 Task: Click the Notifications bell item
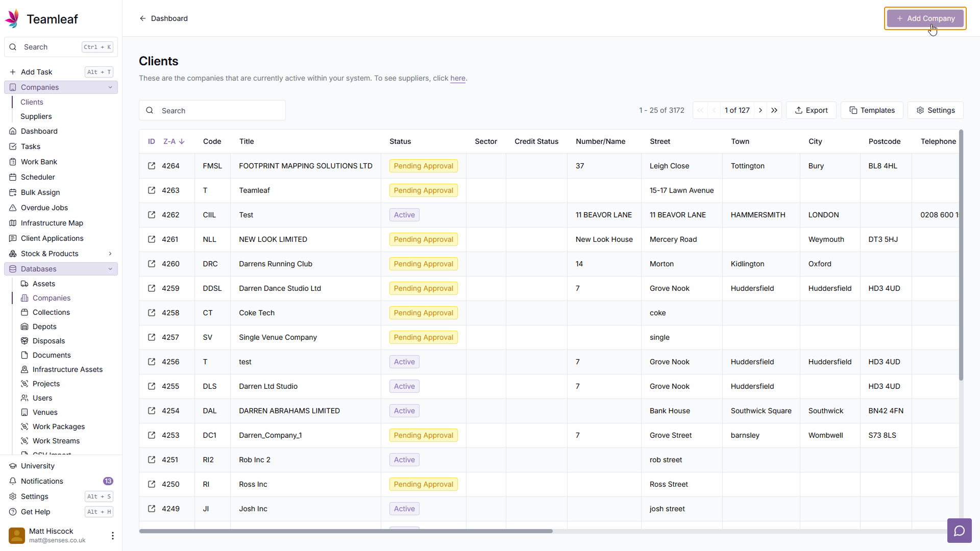click(x=42, y=481)
